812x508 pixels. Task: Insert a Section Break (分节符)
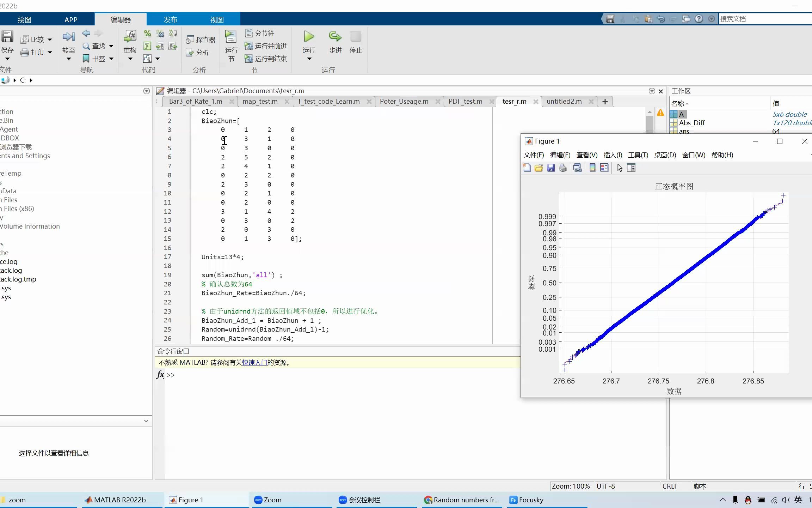(260, 33)
